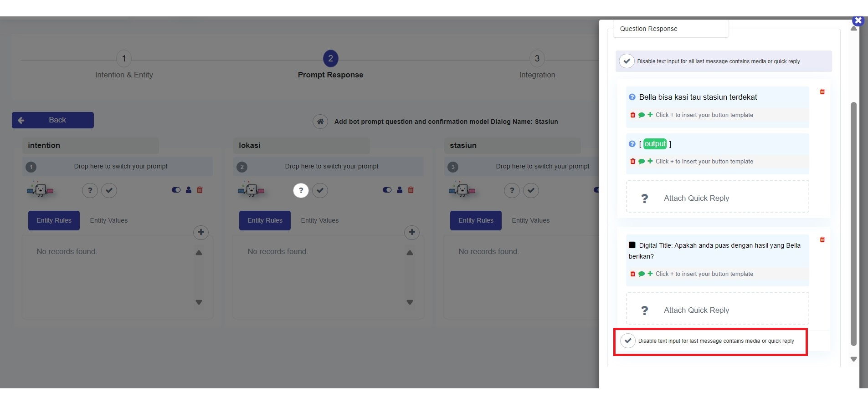
Task: Enable disable text input for all last message
Action: 627,61
